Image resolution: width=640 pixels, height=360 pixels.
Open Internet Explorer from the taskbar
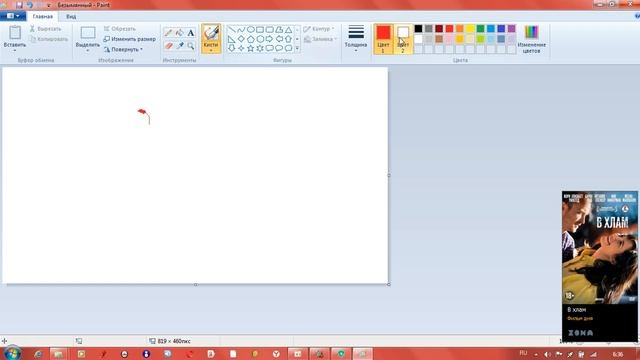click(38, 354)
